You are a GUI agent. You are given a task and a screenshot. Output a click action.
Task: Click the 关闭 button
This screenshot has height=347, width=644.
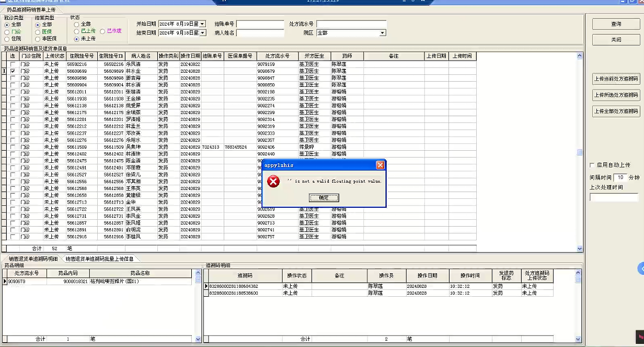point(616,40)
